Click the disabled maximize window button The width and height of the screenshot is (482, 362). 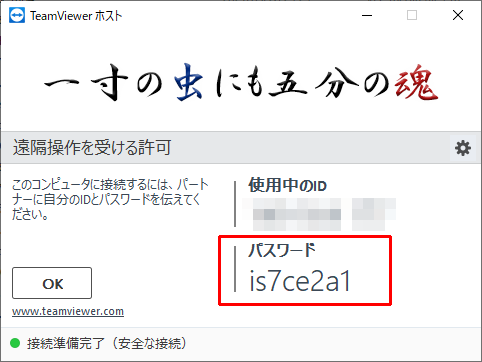tap(412, 15)
